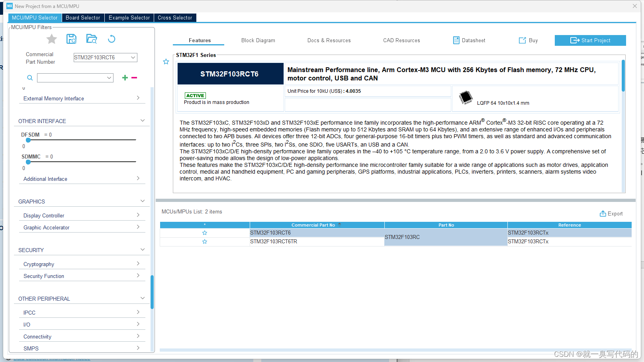This screenshot has height=362, width=644.
Task: Click STM32F103RCT6 dark header title
Action: [x=230, y=74]
